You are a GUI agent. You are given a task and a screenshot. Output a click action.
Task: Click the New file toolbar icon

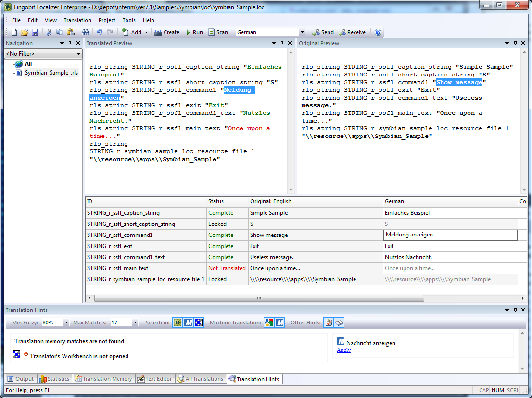pos(14,32)
